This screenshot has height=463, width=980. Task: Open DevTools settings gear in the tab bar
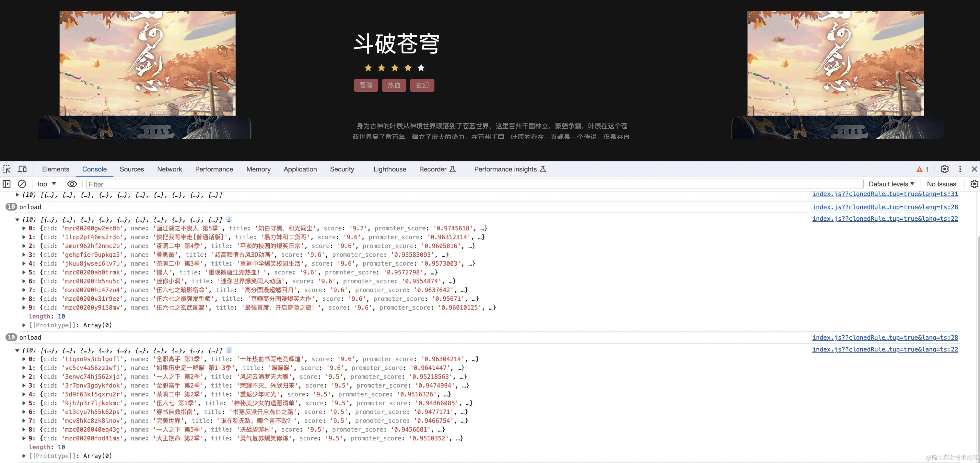tap(945, 169)
